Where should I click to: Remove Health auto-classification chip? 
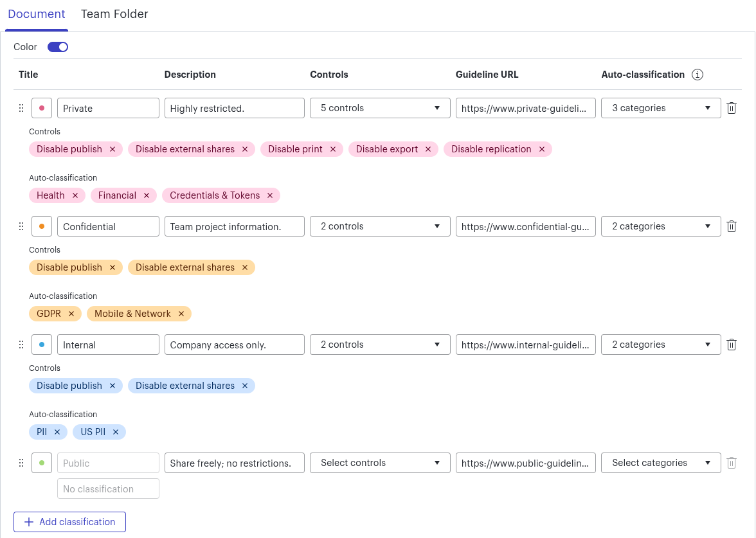tap(75, 195)
